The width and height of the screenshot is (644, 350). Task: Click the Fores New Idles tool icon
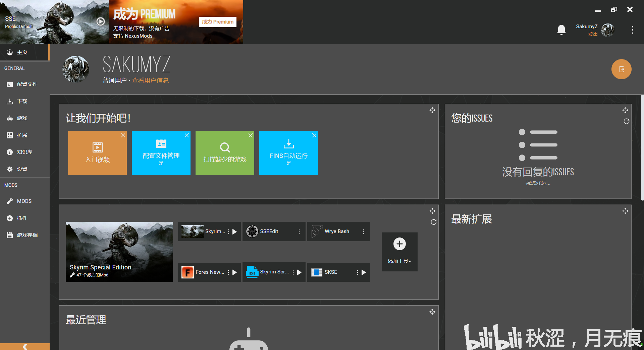tap(187, 272)
